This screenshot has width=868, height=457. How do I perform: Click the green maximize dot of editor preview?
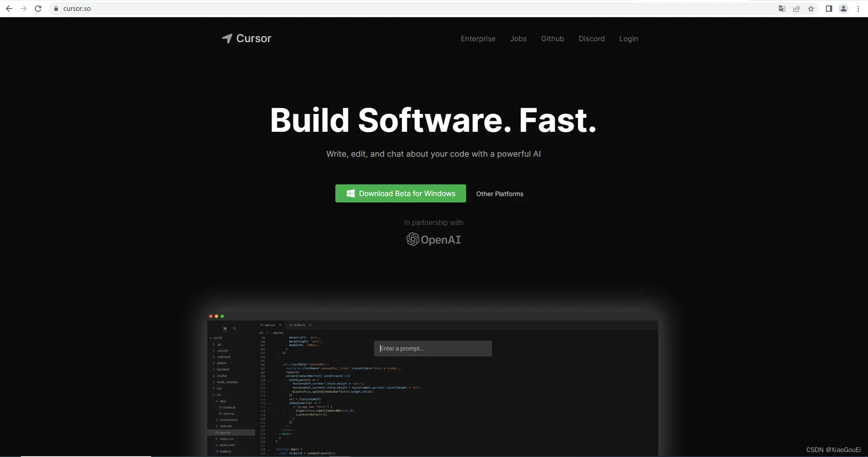tap(222, 316)
